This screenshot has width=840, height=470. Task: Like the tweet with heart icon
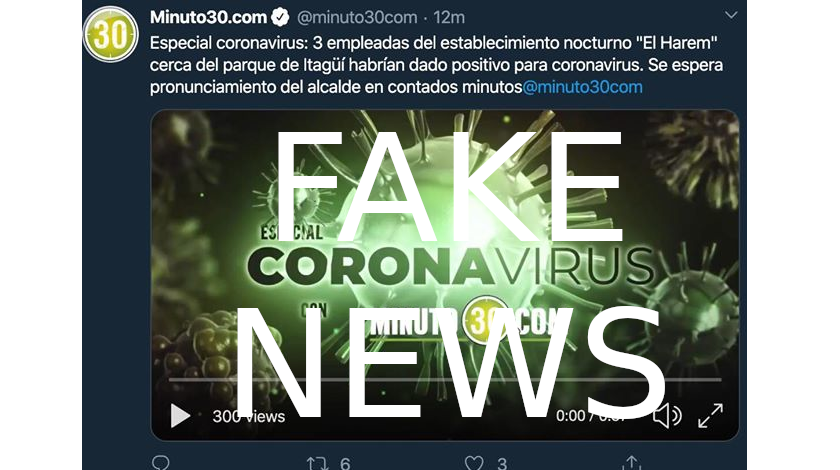click(x=474, y=463)
